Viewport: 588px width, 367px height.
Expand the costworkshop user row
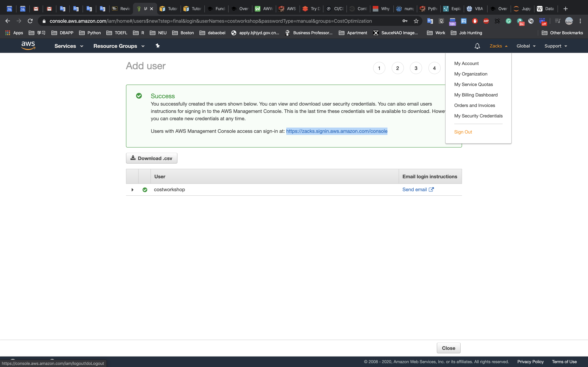click(132, 190)
